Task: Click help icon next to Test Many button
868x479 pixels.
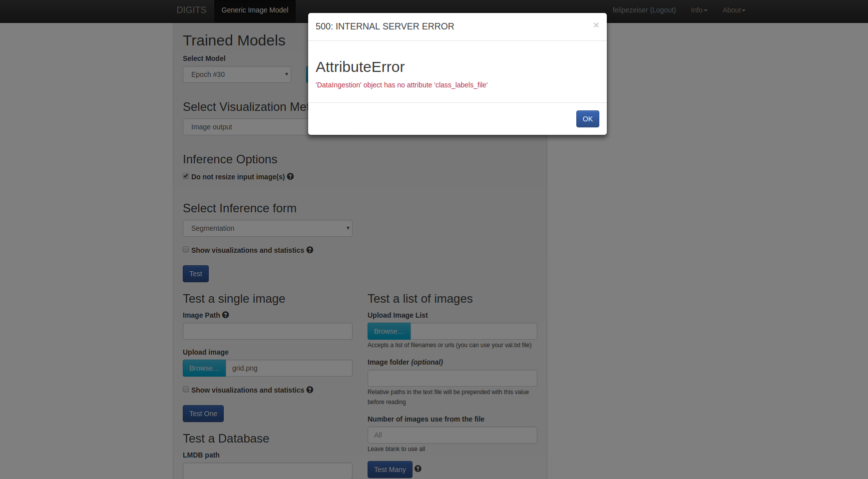Action: (x=418, y=469)
